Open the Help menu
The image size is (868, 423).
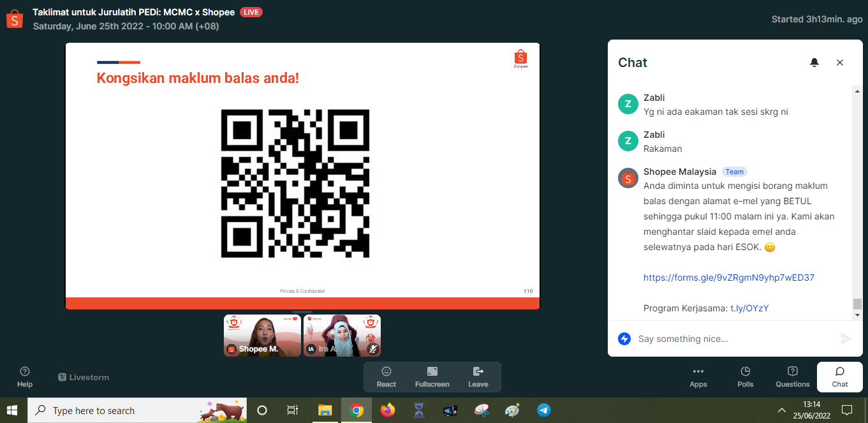pyautogui.click(x=25, y=376)
